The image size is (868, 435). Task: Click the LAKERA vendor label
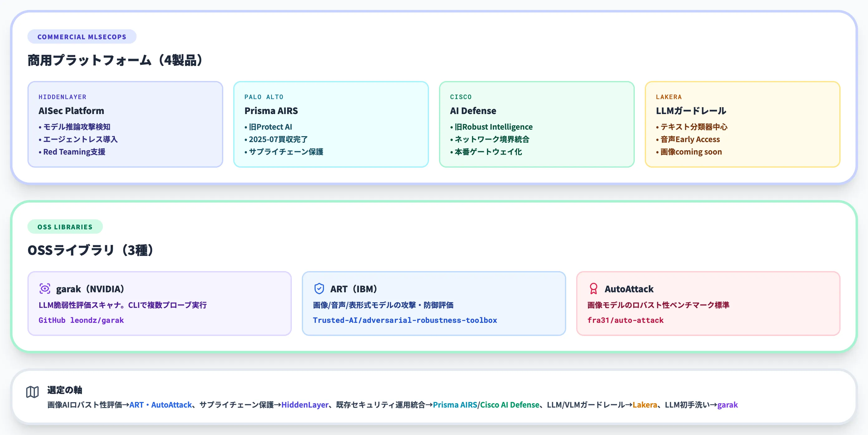(x=668, y=97)
